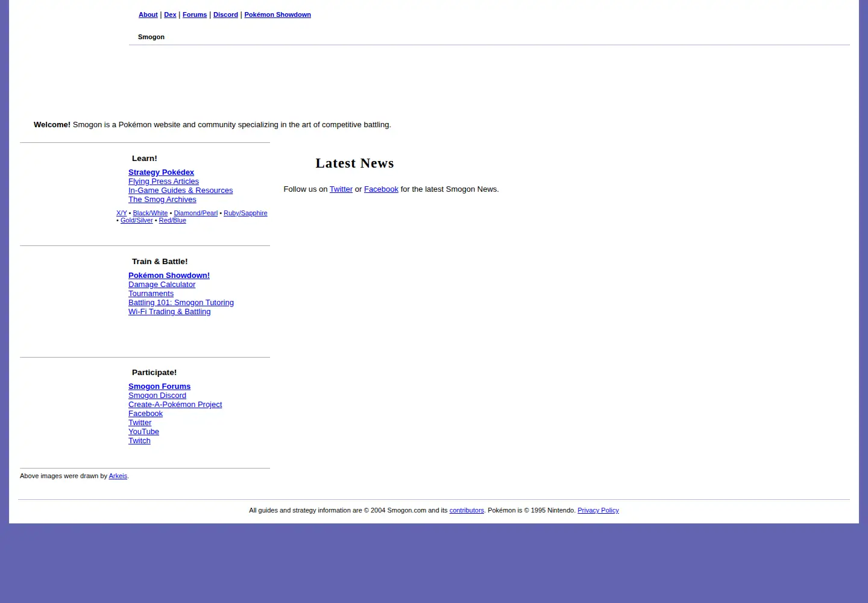Image resolution: width=868 pixels, height=603 pixels.
Task: Open the Arkeis artist credit link
Action: tap(118, 476)
